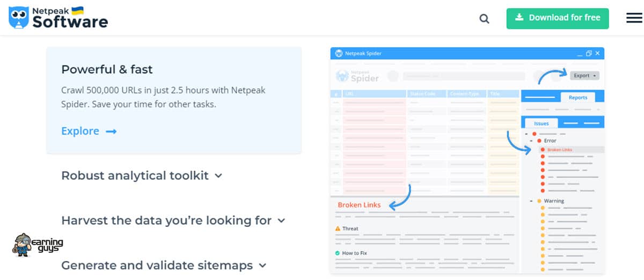Expand Harvest the data you're looking for

173,220
